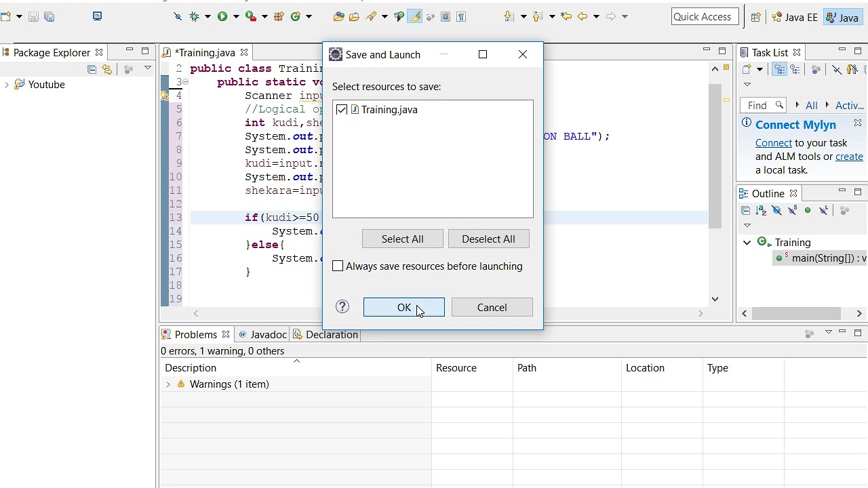Click the New Java Class icon
The width and height of the screenshot is (868, 488).
tap(295, 16)
